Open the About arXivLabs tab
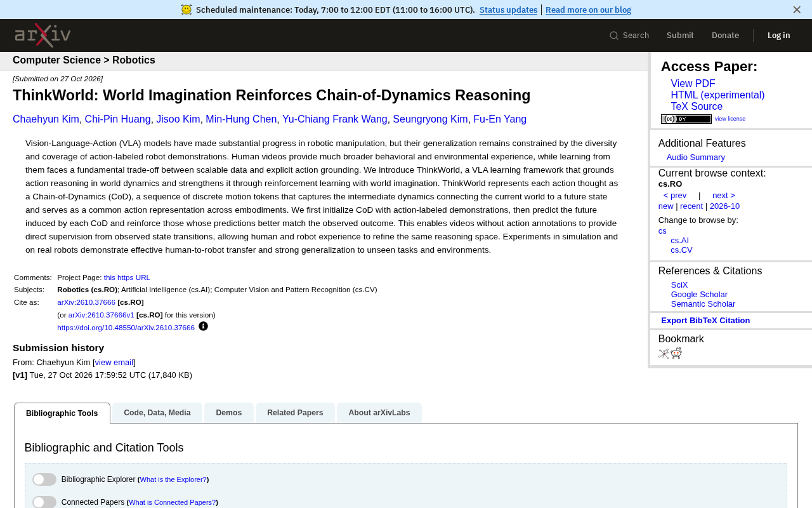812x508 pixels. pos(379,413)
